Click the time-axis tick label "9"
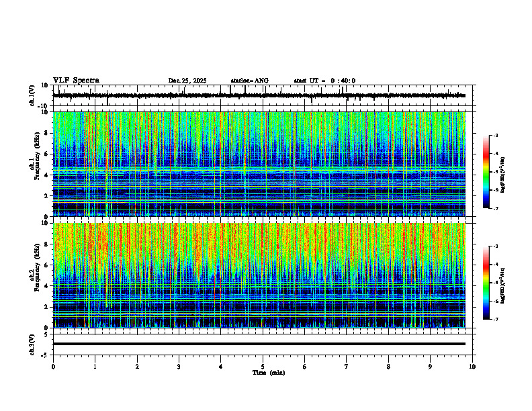Screen dimensions: 532x411 click(430, 367)
